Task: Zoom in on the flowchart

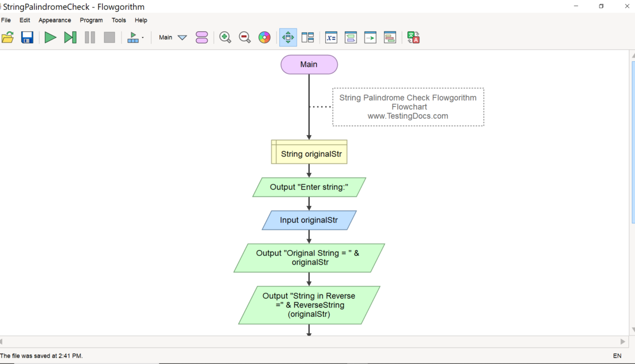Action: click(225, 38)
